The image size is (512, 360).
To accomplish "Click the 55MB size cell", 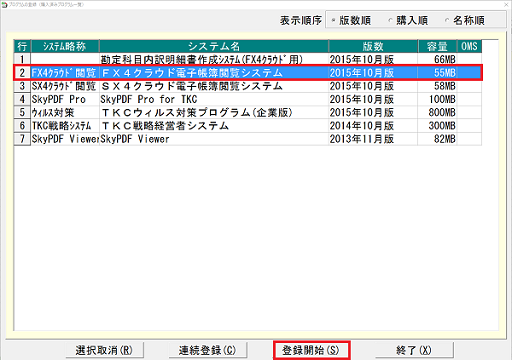I will (437, 73).
